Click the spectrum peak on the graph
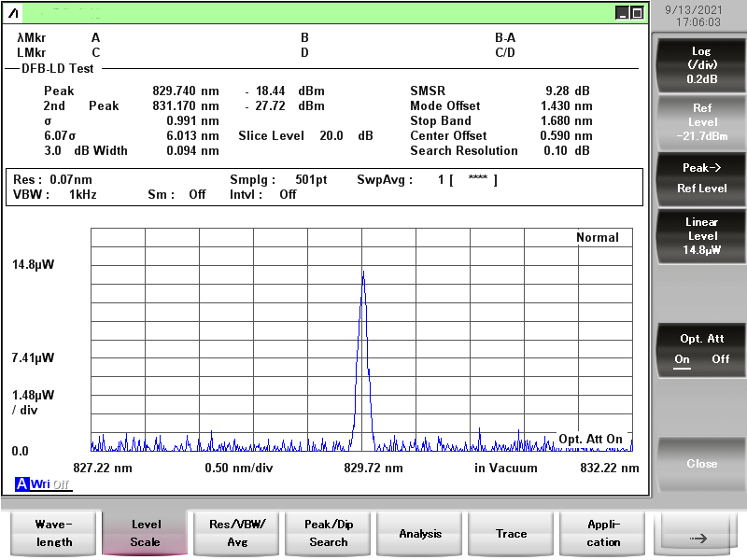Screen dimensions: 747x560 (x=362, y=273)
